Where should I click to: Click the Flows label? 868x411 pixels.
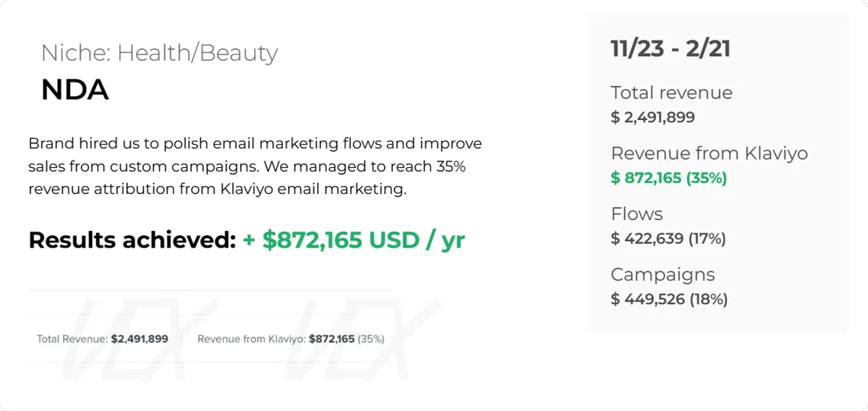pos(637,214)
